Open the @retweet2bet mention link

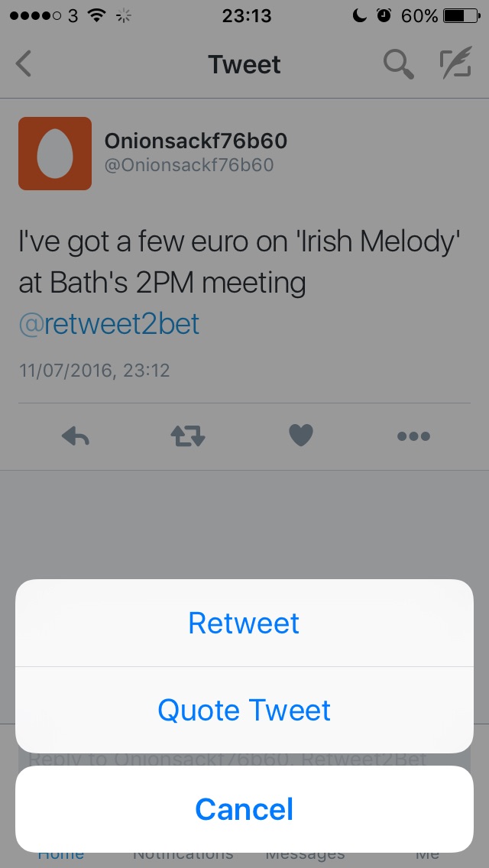[x=109, y=324]
